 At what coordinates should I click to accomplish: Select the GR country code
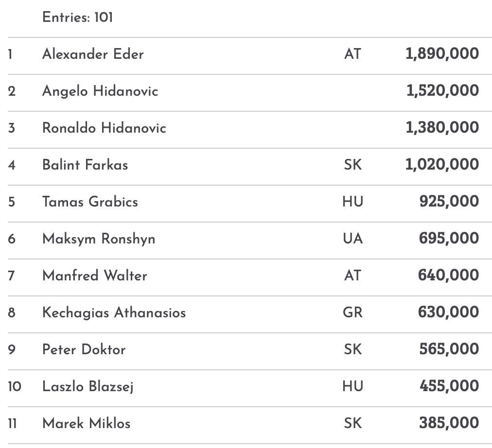(352, 312)
